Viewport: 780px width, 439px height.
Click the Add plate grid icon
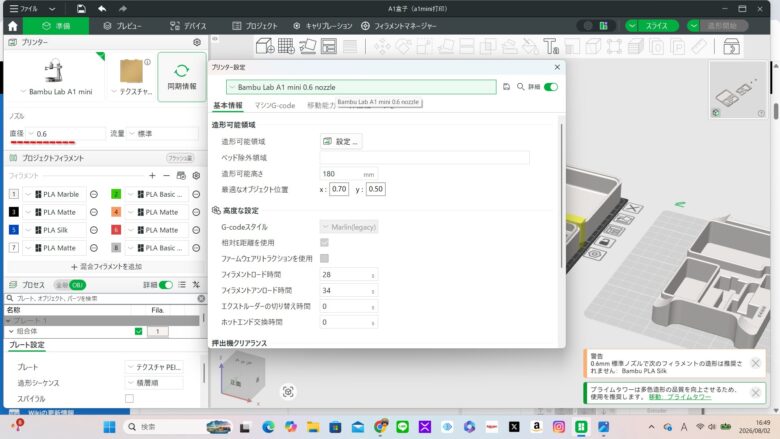[287, 46]
